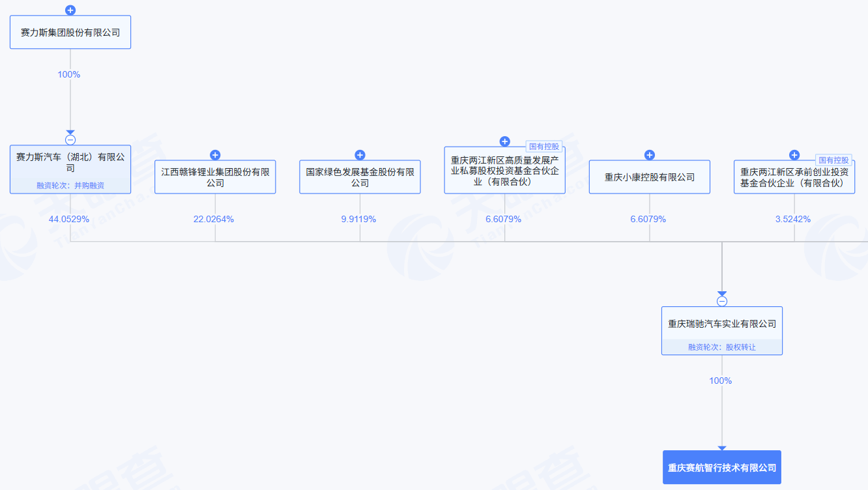The image size is (868, 490).
Task: Expand 国家绿色发展基金股份有限公司 upward ownership
Action: tap(360, 154)
